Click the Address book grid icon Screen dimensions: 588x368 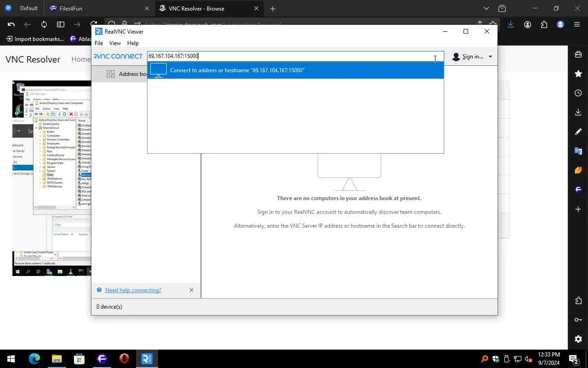(110, 74)
